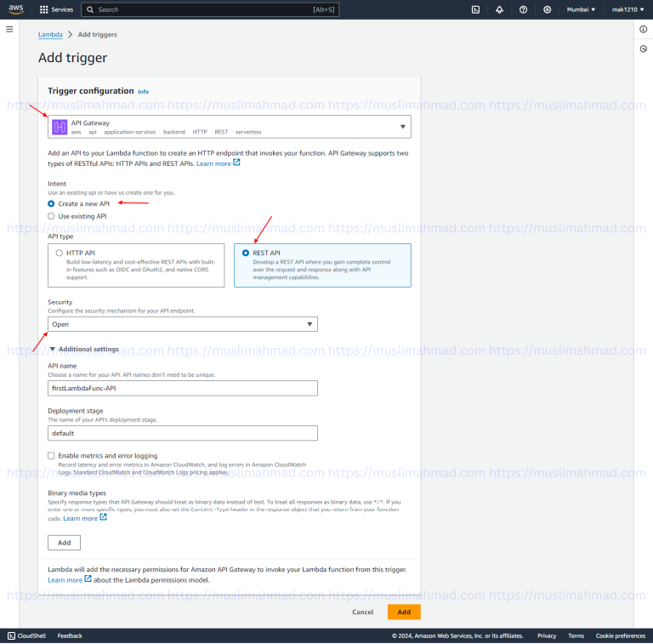The height and width of the screenshot is (644, 653).
Task: Open the notifications bell
Action: pos(499,9)
